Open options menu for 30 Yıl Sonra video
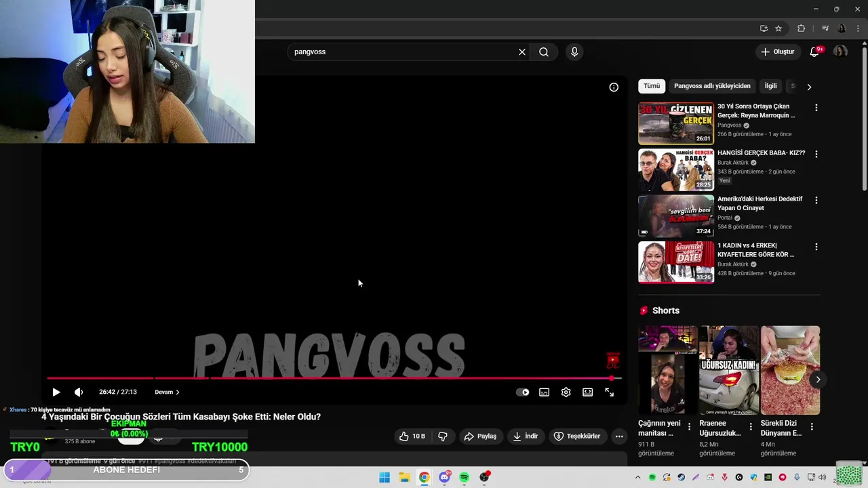868x488 pixels. tap(816, 108)
